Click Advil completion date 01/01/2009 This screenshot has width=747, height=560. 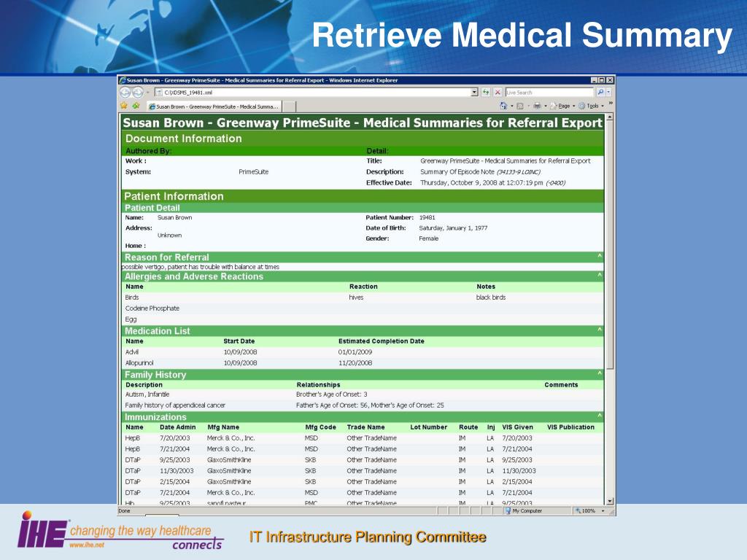[355, 352]
